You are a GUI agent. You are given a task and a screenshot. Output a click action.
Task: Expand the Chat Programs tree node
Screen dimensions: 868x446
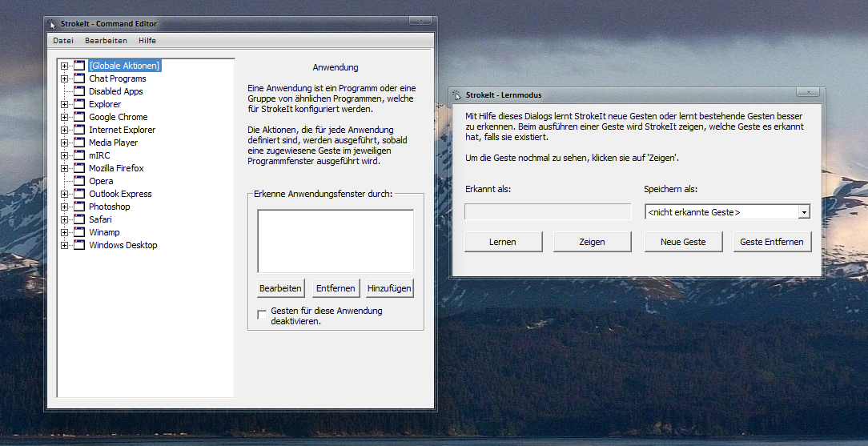coord(64,78)
